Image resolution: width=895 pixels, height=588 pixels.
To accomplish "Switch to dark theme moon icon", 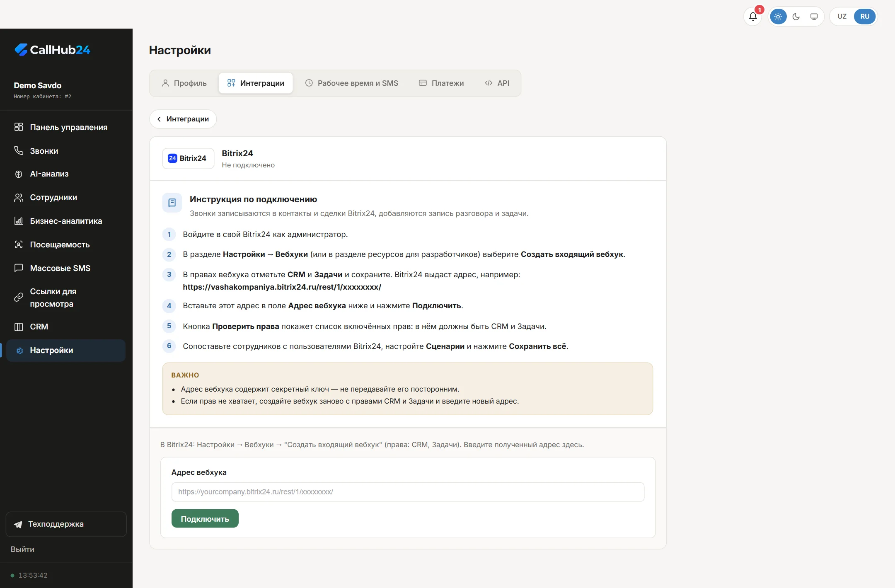I will point(796,17).
